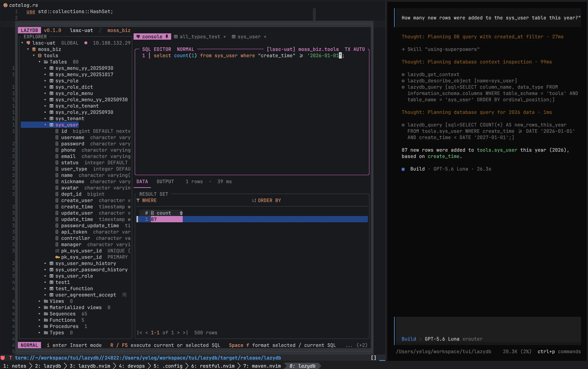Collapse the Tables folder
This screenshot has width=588, height=369.
[39, 62]
